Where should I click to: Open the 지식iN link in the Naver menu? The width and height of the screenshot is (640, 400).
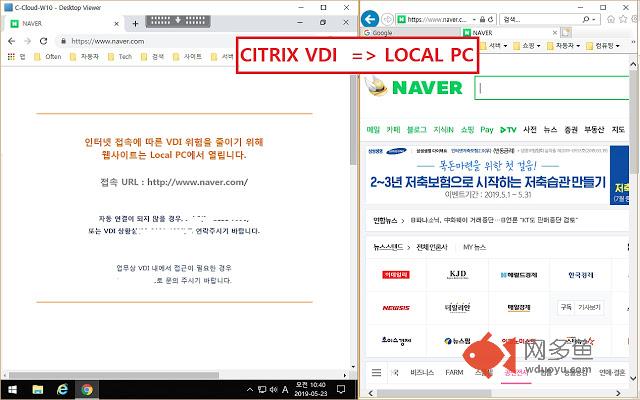(444, 130)
